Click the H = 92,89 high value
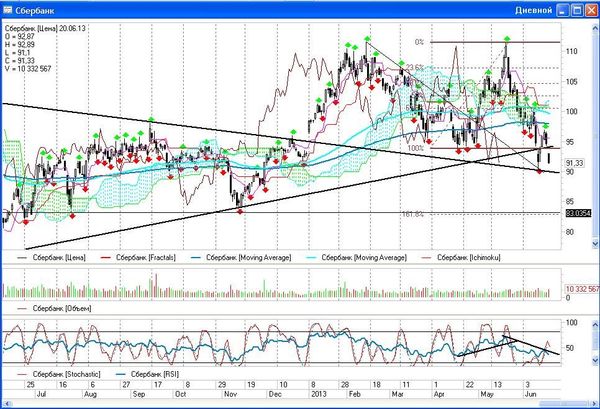 coord(20,44)
